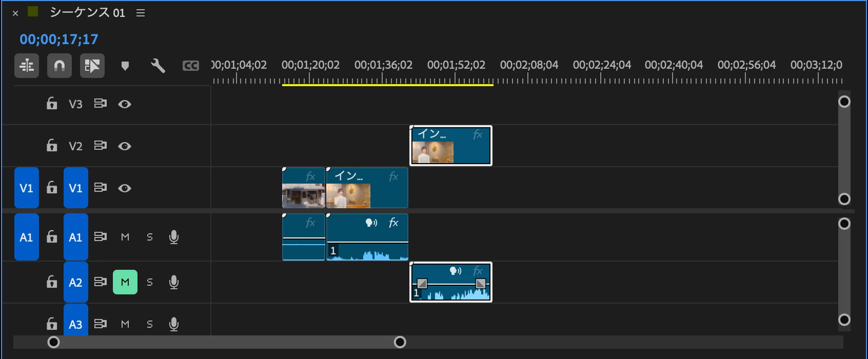Image resolution: width=868 pixels, height=359 pixels.
Task: Unmute track A2 with green M button
Action: 125,282
